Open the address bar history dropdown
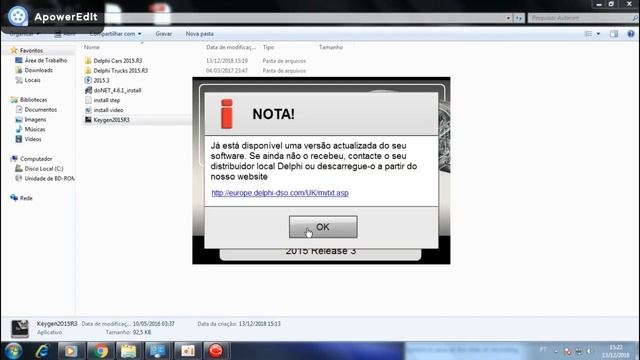Image resolution: width=640 pixels, height=360 pixels. (x=508, y=18)
